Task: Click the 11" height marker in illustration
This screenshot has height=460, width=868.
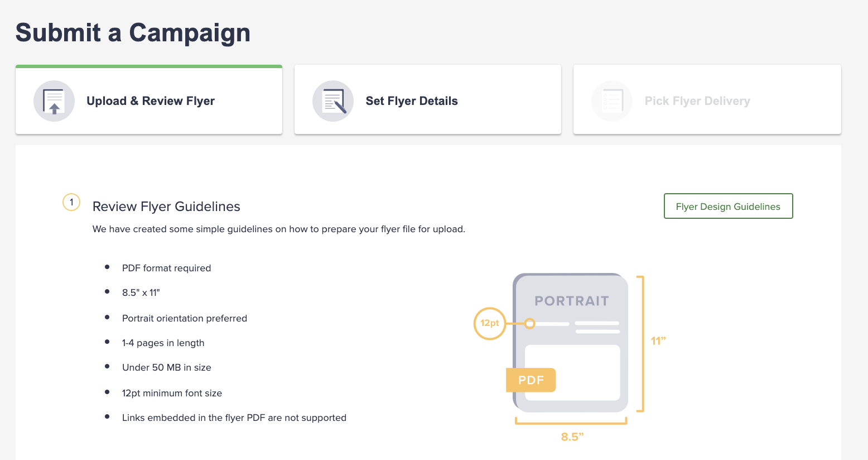Action: click(658, 341)
